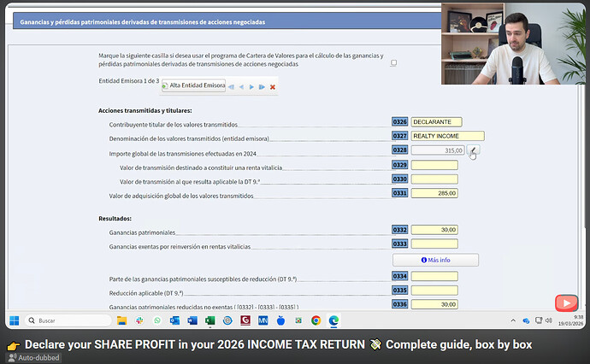Image resolution: width=590 pixels, height=364 pixels.
Task: Open the volume control in system tray
Action: (x=549, y=320)
